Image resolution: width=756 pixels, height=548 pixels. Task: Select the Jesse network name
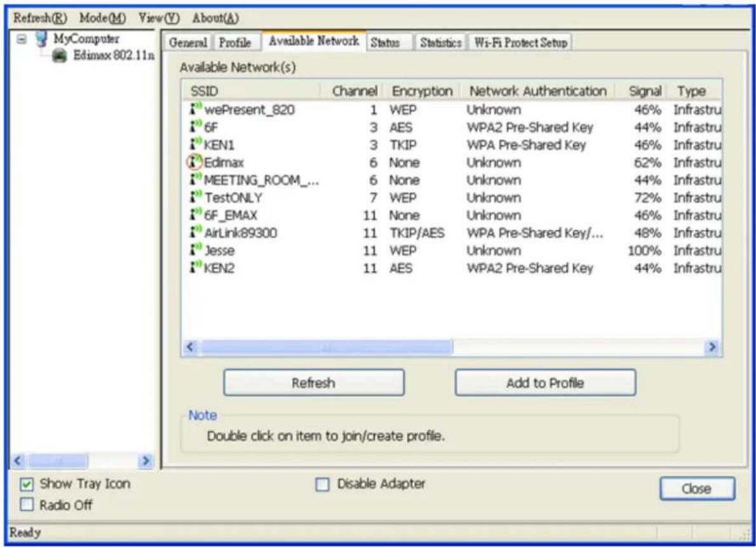point(219,251)
